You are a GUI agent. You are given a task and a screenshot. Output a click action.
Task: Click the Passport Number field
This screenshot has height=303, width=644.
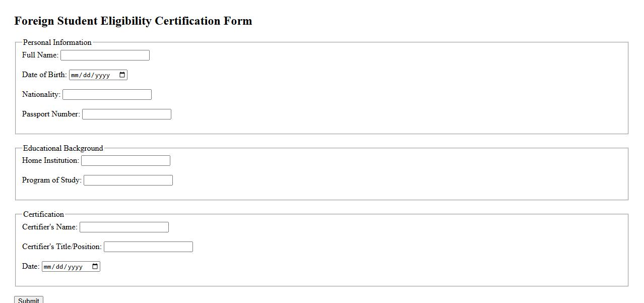pyautogui.click(x=126, y=114)
